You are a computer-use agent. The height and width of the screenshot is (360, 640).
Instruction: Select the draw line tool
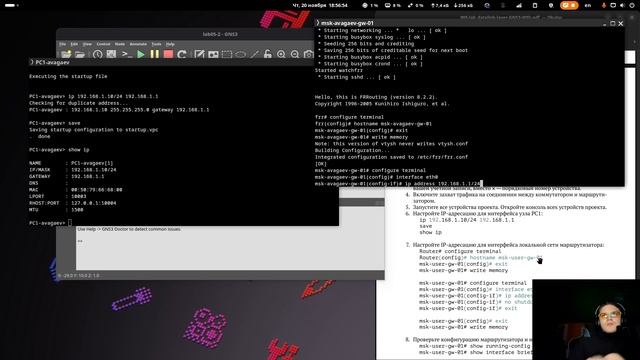coord(254,54)
